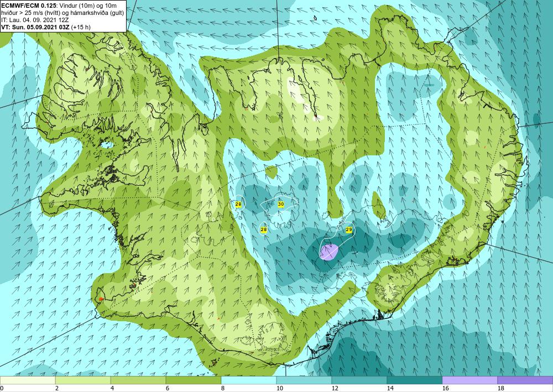
Task: Pick the light purple 16–18 legend swatch
Action: pyautogui.click(x=469, y=380)
